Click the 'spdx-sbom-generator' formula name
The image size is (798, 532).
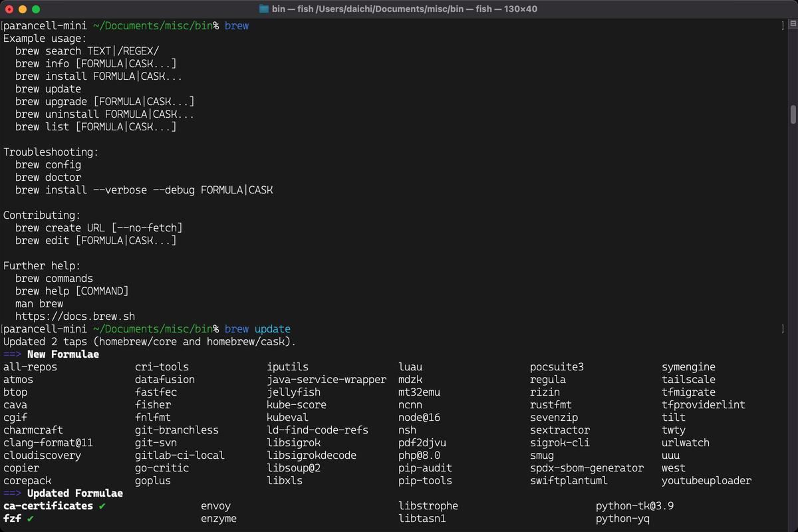pos(587,468)
